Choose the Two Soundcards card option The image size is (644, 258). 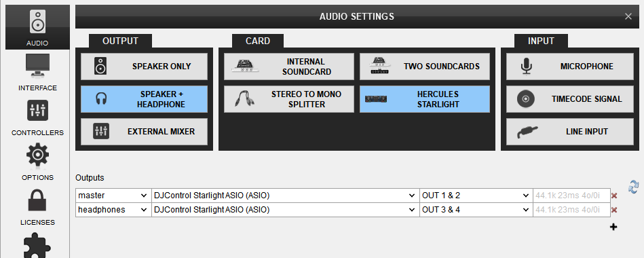click(x=425, y=67)
